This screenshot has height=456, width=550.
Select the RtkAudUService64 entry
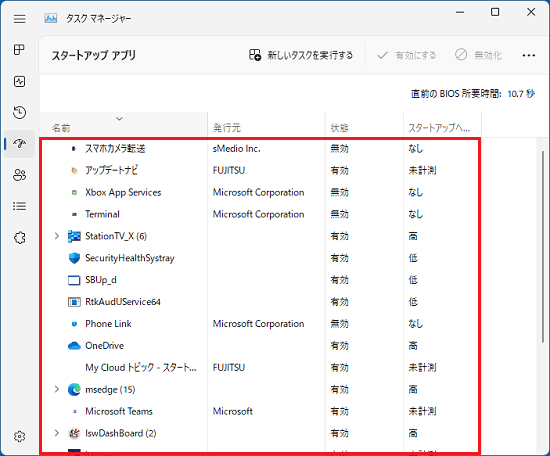coord(123,302)
